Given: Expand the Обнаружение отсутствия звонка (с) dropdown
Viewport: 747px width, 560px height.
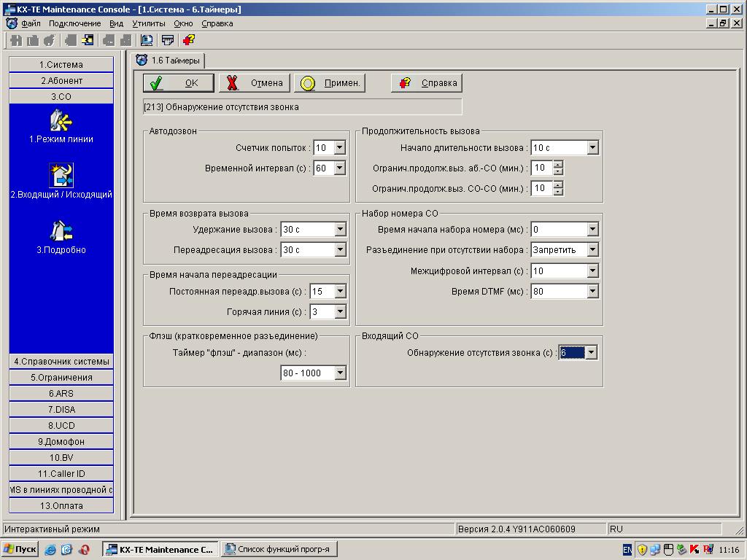Looking at the screenshot, I should click(x=591, y=353).
